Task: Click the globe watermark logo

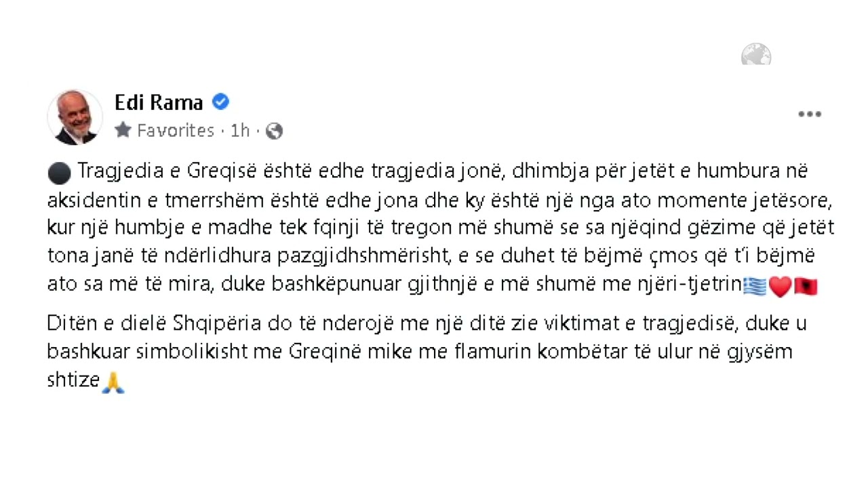Action: click(x=756, y=54)
